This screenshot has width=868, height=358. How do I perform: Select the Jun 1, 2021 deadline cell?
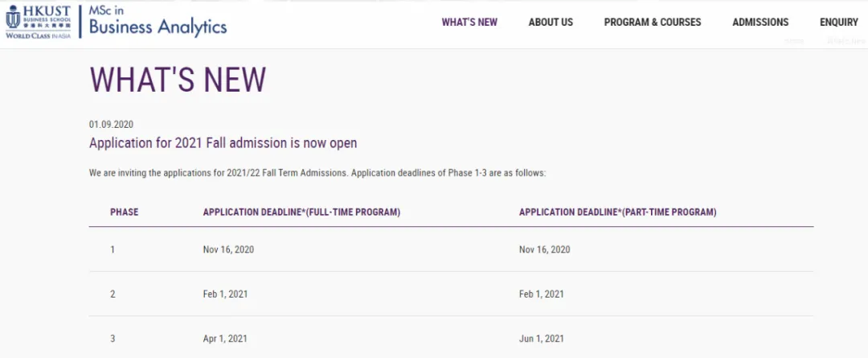pyautogui.click(x=541, y=339)
